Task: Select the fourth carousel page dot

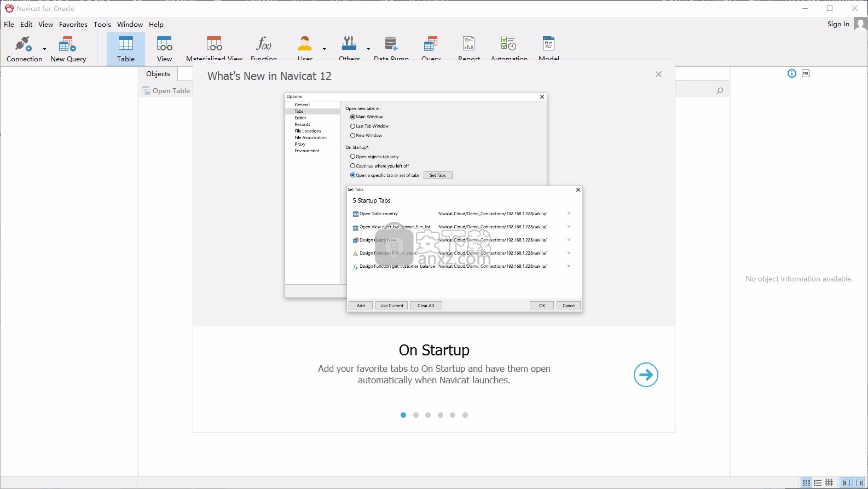Action: [441, 415]
